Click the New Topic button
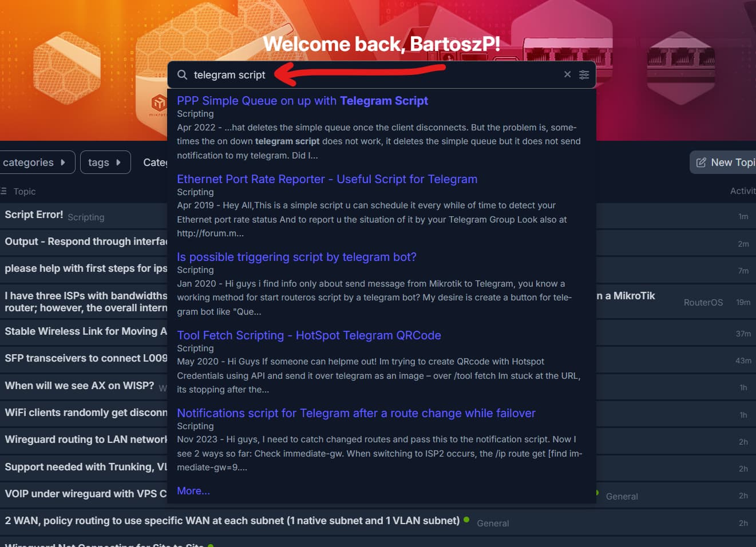The height and width of the screenshot is (547, 756). click(x=723, y=162)
